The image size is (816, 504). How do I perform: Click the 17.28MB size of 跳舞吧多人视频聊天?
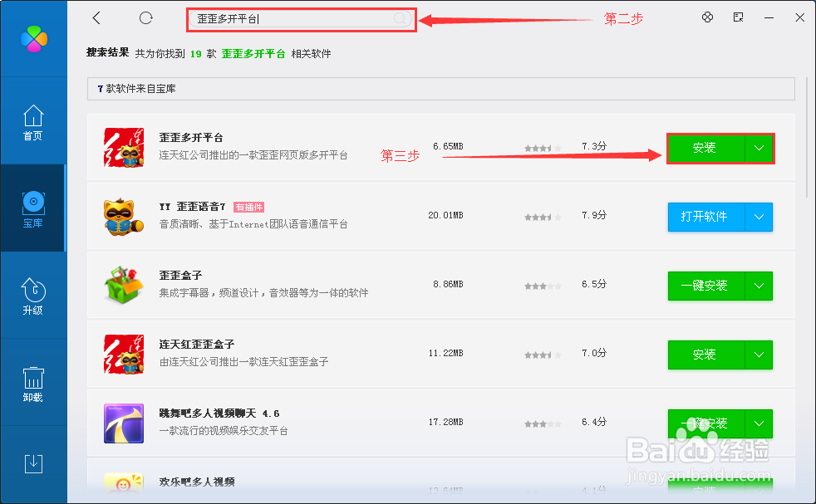(446, 423)
